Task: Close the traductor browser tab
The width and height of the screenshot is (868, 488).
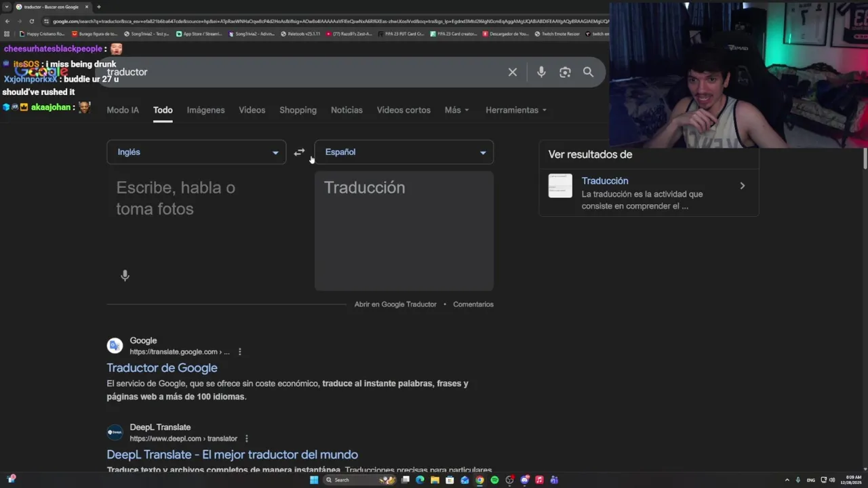Action: tap(87, 7)
